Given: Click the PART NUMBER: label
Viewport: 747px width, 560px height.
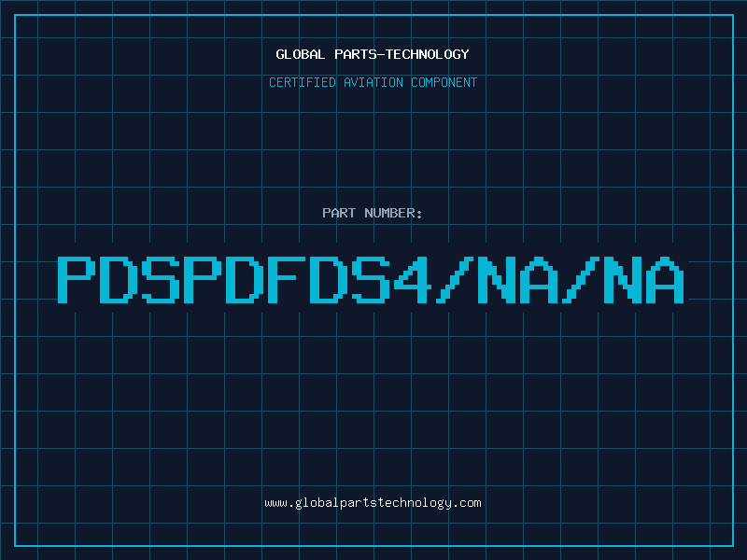Looking at the screenshot, I should [373, 213].
